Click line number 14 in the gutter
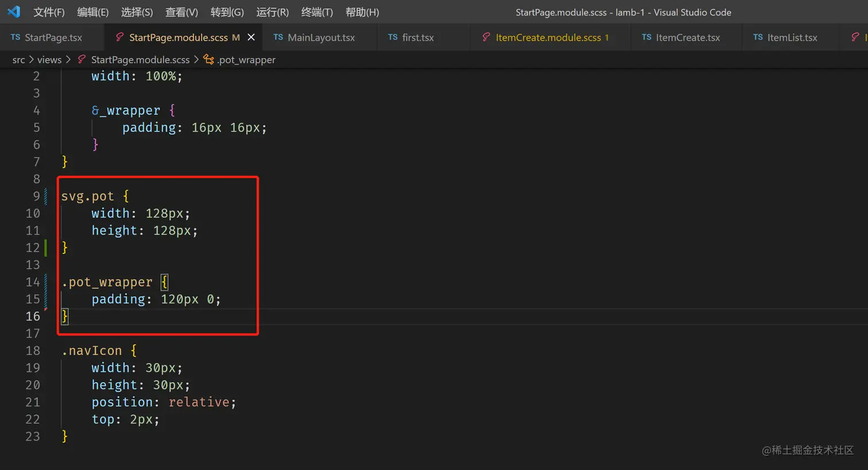This screenshot has width=868, height=470. point(33,282)
